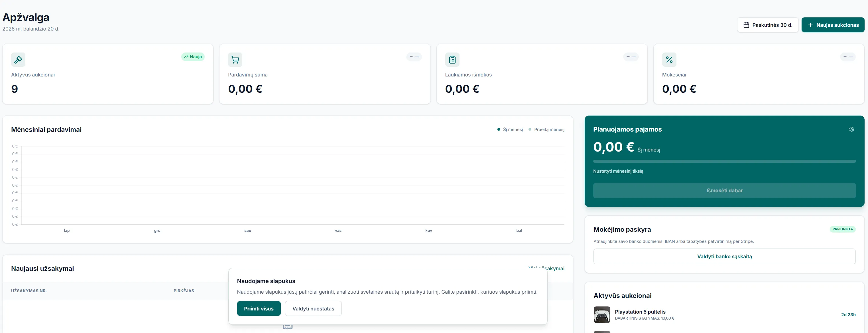Open the Planuojamos pajamos settings gear
Image resolution: width=868 pixels, height=333 pixels.
tap(852, 129)
